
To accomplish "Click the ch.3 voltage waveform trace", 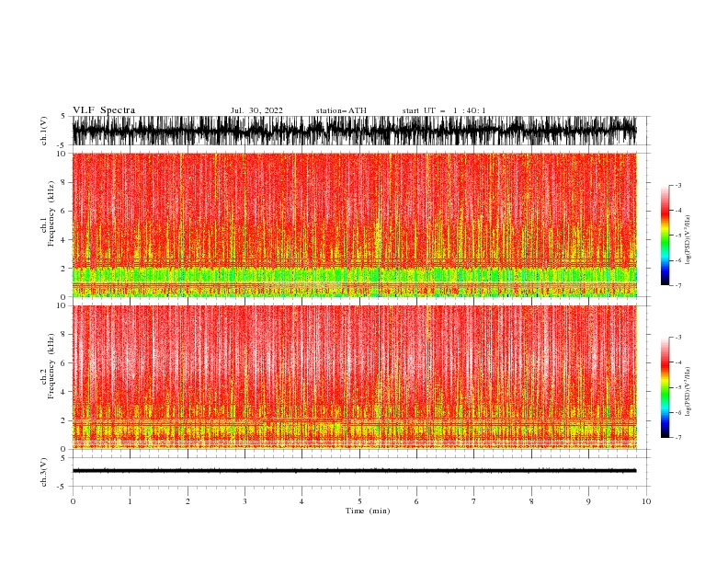I will click(x=355, y=471).
